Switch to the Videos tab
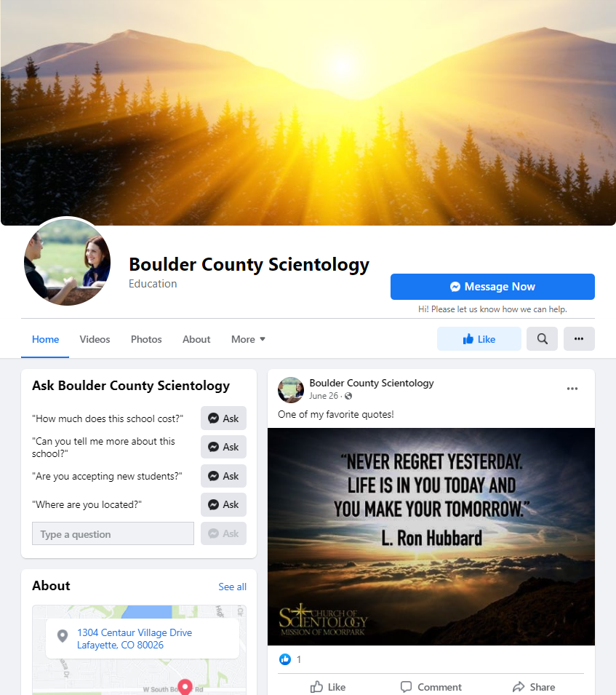Viewport: 616px width, 695px height. [95, 339]
